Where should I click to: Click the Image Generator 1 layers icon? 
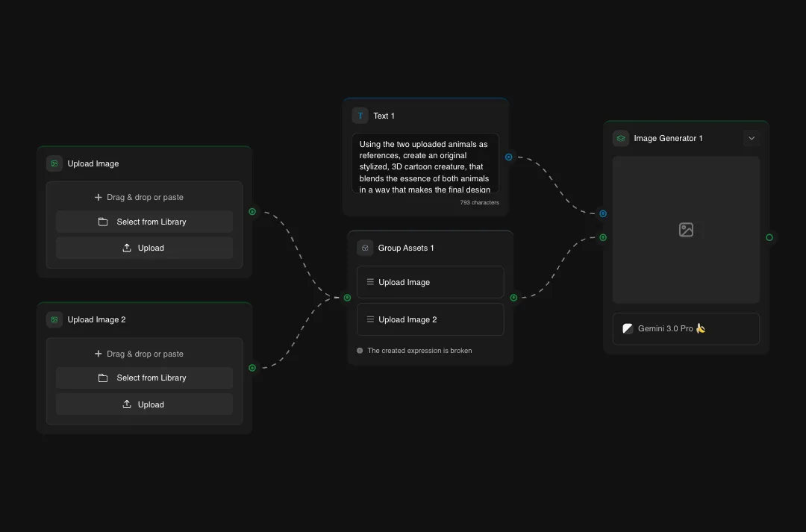tap(620, 138)
